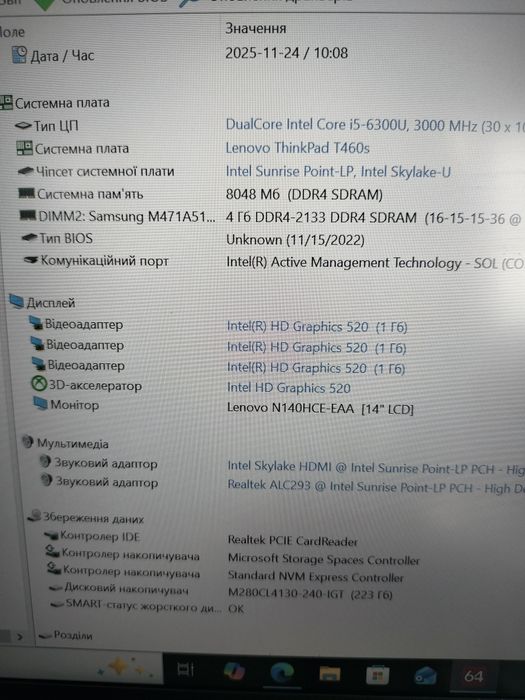This screenshot has width=525, height=700.
Task: Open Microsoft Store from the taskbar
Action: pyautogui.click(x=377, y=675)
